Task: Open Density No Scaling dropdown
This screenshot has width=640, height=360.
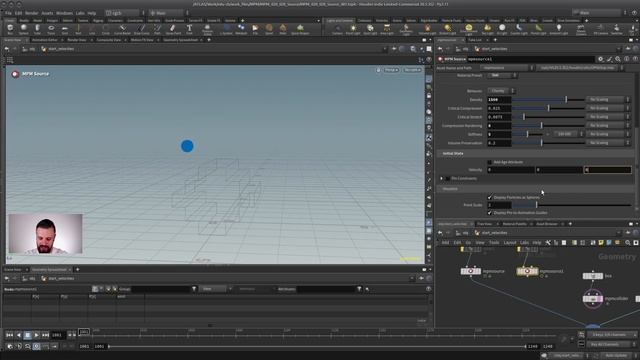Action: pyautogui.click(x=608, y=100)
